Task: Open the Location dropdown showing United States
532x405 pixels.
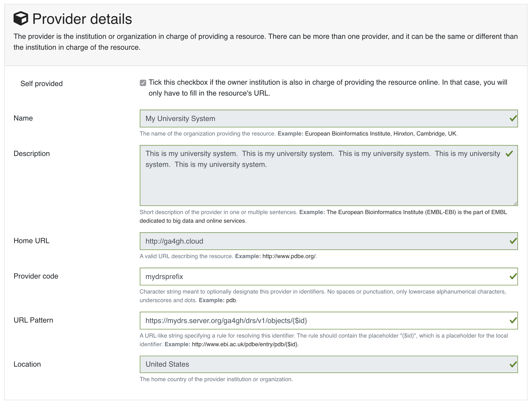Action: (x=323, y=364)
